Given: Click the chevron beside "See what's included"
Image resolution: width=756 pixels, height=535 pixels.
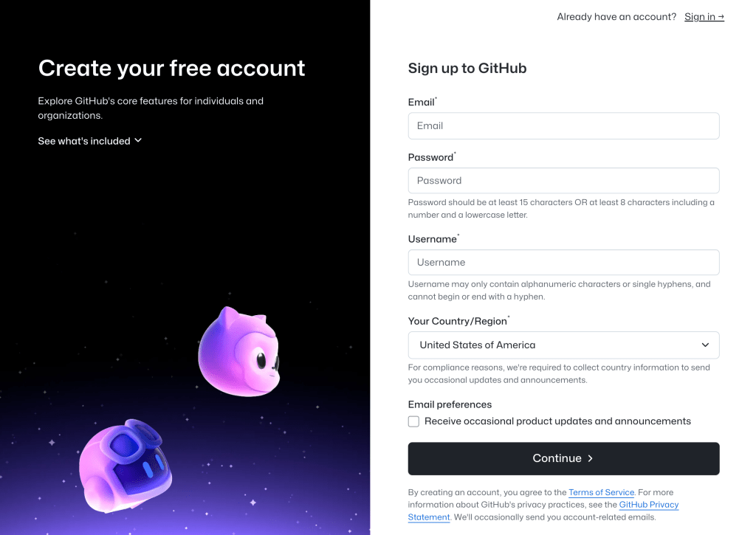Looking at the screenshot, I should point(137,140).
